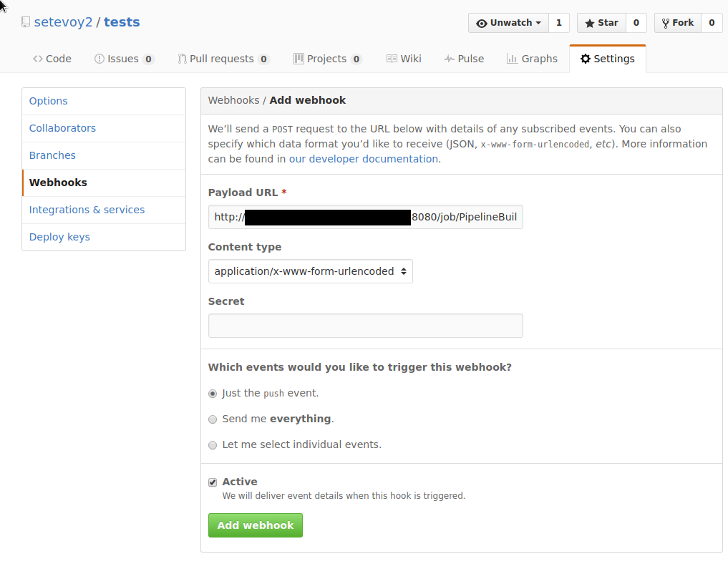Image resolution: width=728 pixels, height=569 pixels.
Task: Click the Star button
Action: (602, 23)
